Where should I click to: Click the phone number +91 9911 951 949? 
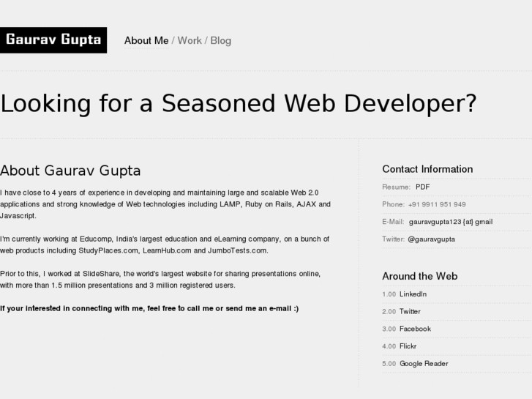click(437, 204)
